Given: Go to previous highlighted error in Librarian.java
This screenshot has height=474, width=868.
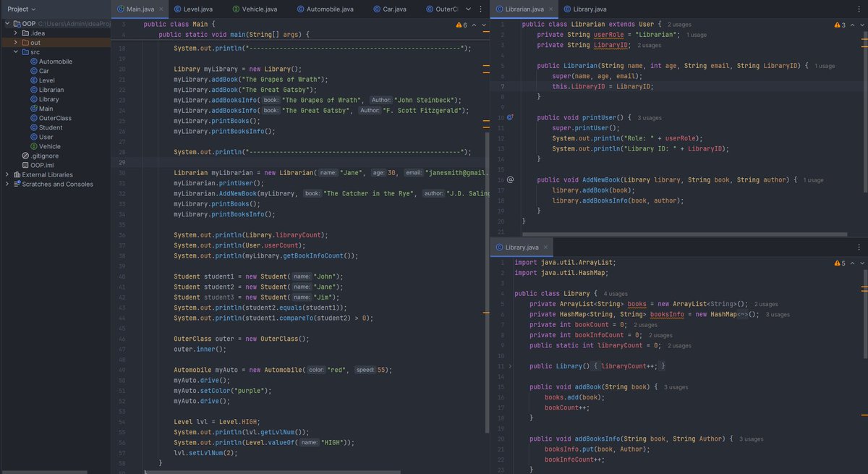Looking at the screenshot, I should (x=853, y=25).
